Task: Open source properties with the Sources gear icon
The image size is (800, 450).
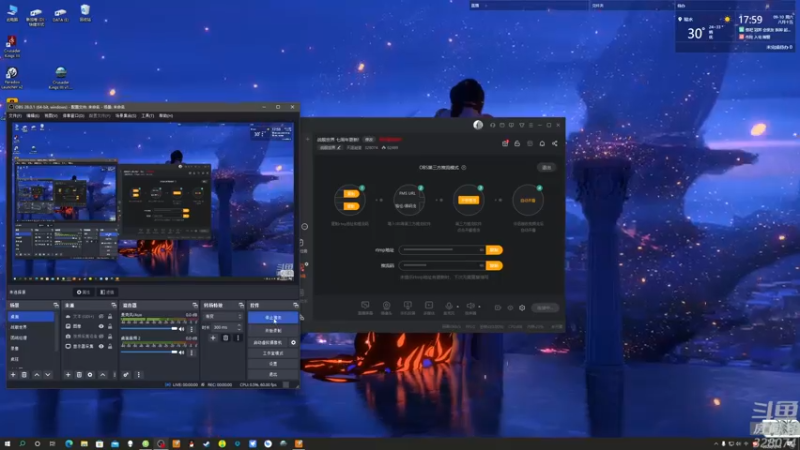Action: point(90,374)
